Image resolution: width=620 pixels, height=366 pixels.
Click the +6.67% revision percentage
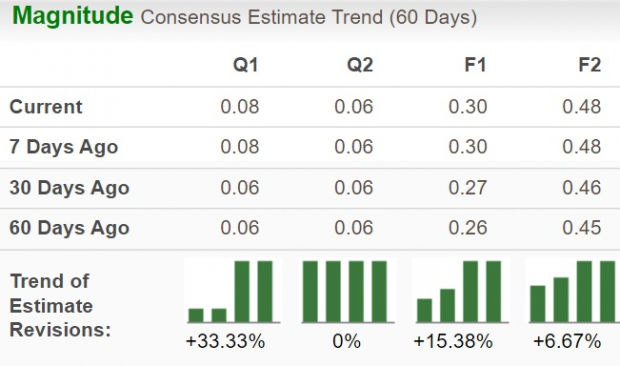(567, 341)
